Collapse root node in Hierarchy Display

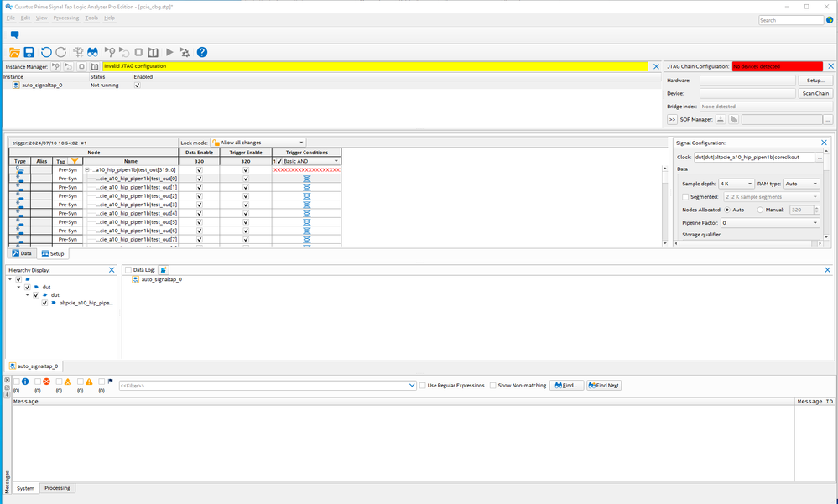(10, 279)
